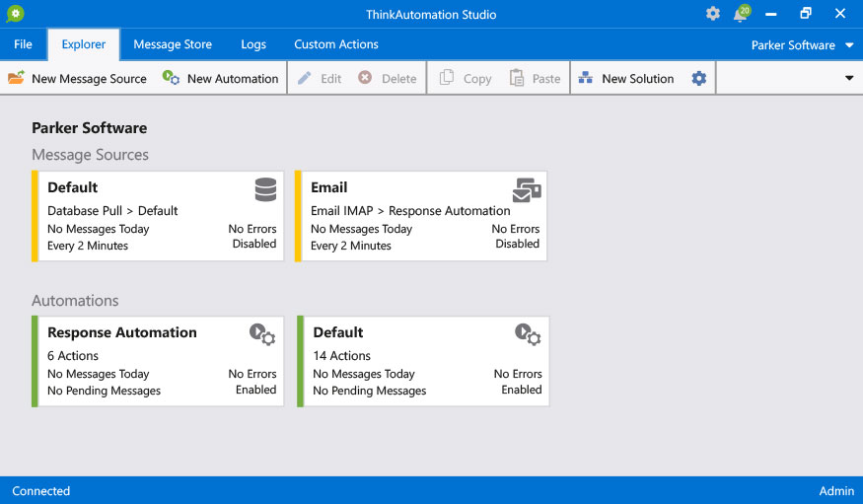Click the Delete cross icon

coord(365,78)
